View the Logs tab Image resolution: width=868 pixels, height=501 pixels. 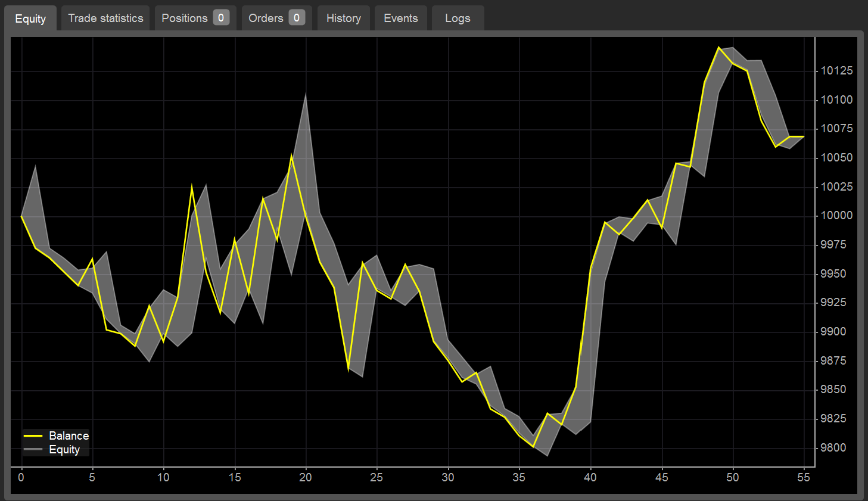click(x=457, y=18)
